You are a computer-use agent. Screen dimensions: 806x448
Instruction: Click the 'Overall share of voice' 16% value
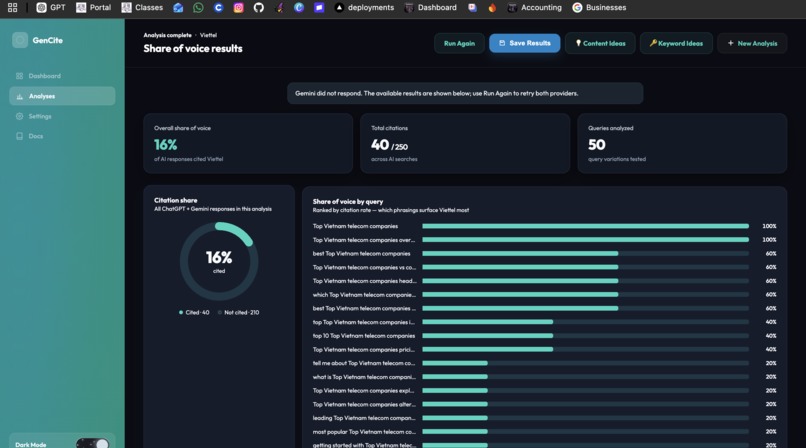[166, 145]
